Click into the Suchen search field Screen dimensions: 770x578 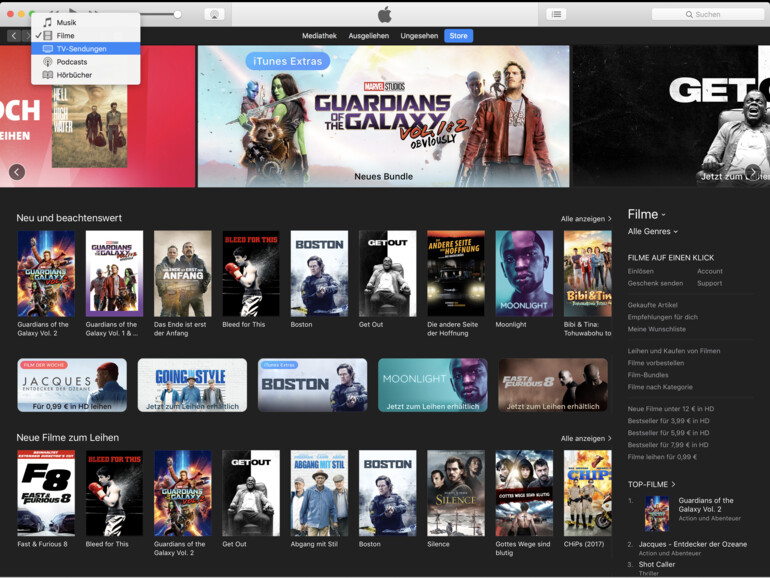pyautogui.click(x=708, y=14)
